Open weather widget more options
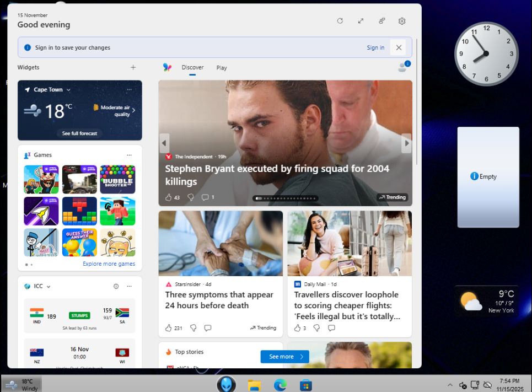532x392 pixels. click(x=129, y=90)
